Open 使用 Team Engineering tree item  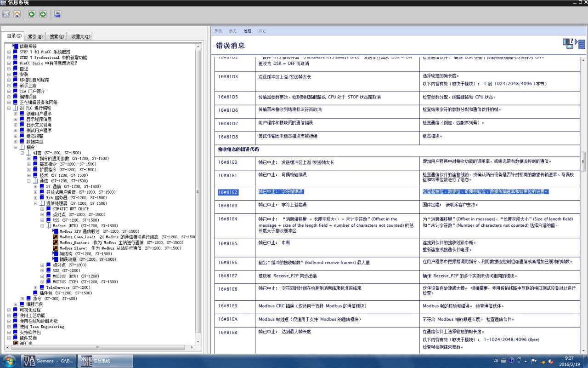[x=42, y=327]
